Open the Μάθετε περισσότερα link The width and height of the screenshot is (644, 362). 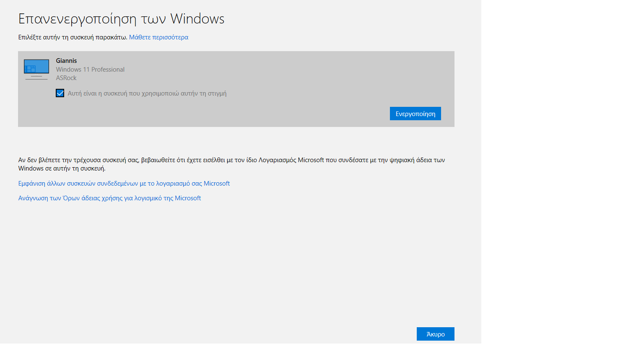pyautogui.click(x=158, y=37)
